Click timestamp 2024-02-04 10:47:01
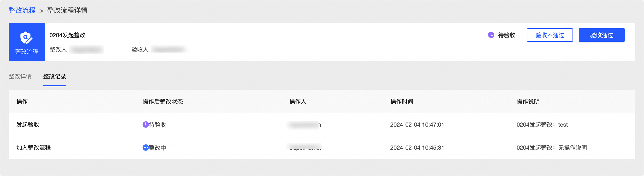Screen dimensions: 644x176 tap(417, 124)
